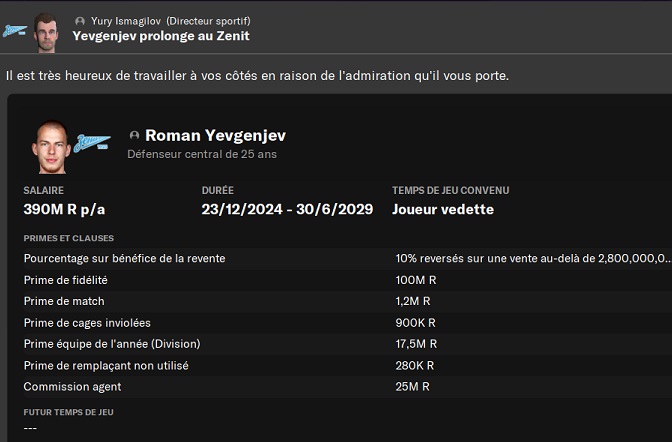The height and width of the screenshot is (442, 672).
Task: Select headline 'Yevgenjev prolonge au Zenit'
Action: point(161,36)
